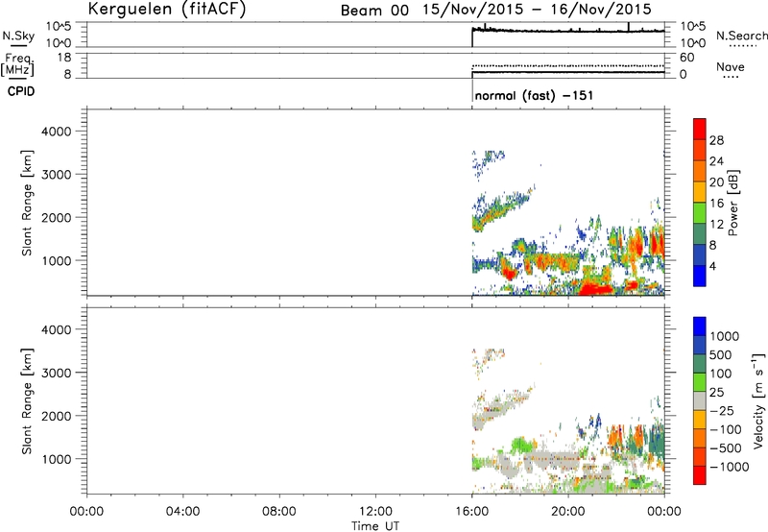768x532 pixels.
Task: Click the 'Kerguelen (fitACF)' title text
Action: point(166,9)
